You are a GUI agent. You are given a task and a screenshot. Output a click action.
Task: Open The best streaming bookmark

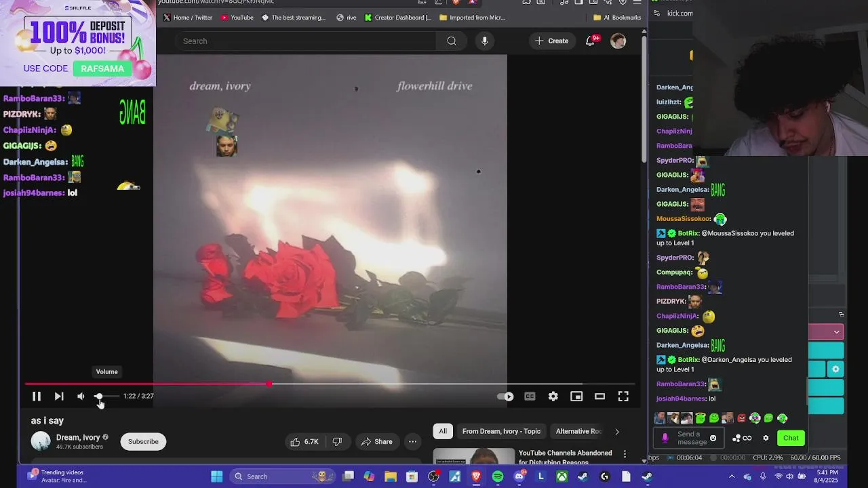pos(294,18)
